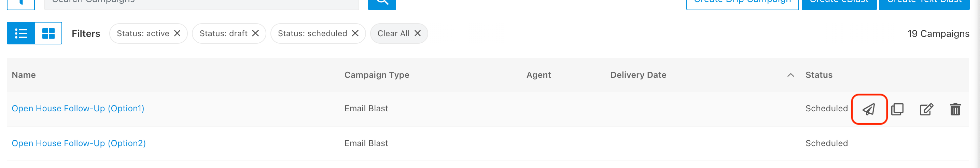Screen dimensions: 980x168
Task: Send the Open House Follow-Up (Option1) campaign
Action: 869,109
